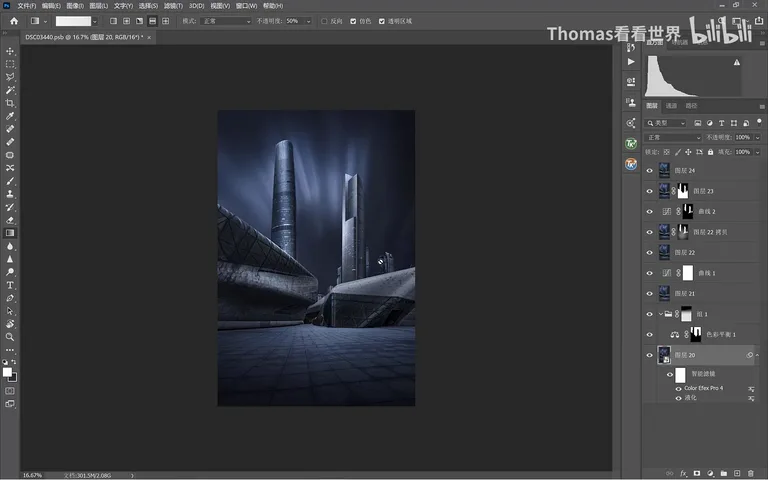Enable the 反向 (Reverse) checkbox
The width and height of the screenshot is (768, 480).
coord(324,21)
